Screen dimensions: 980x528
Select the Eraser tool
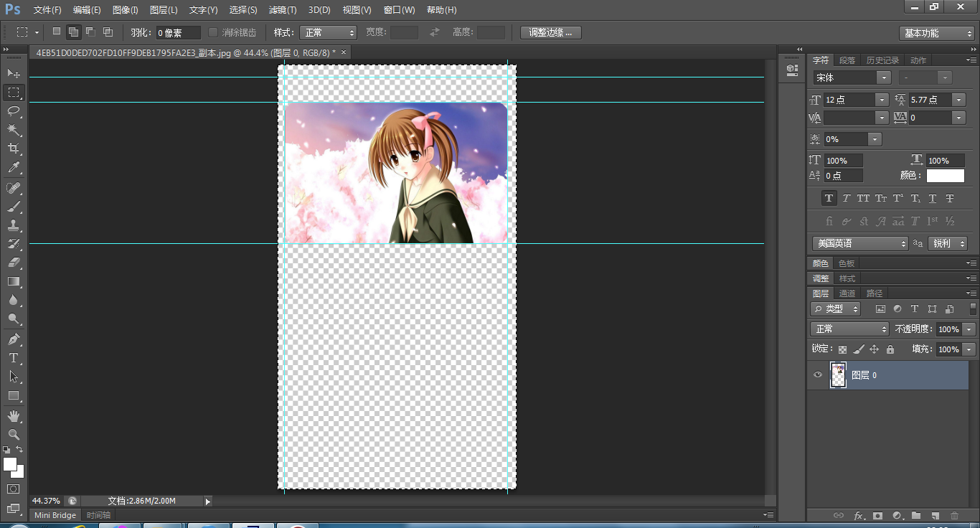pos(14,263)
